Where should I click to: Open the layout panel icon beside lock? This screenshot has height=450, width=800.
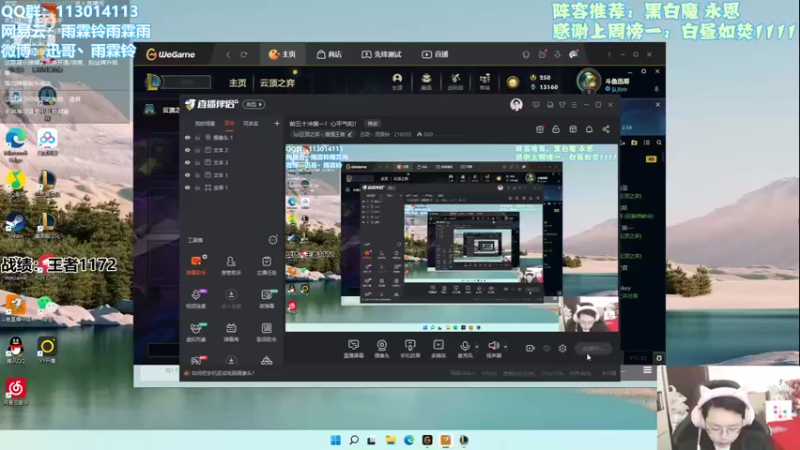[x=573, y=129]
